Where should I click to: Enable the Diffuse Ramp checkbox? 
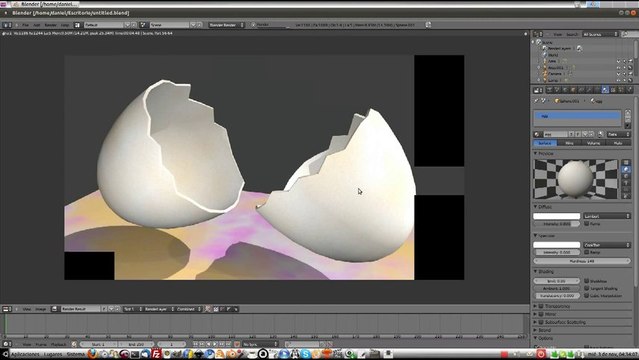pyautogui.click(x=586, y=223)
